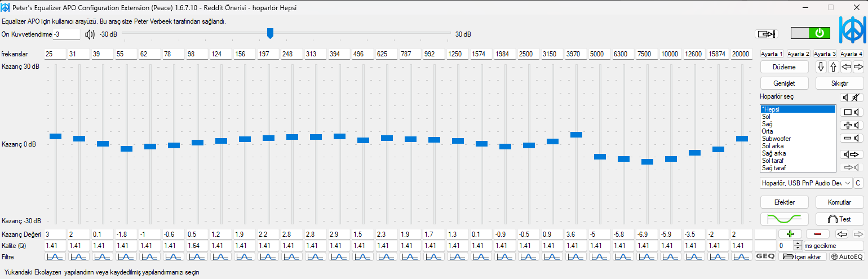Open the AutoEQ button

click(847, 256)
